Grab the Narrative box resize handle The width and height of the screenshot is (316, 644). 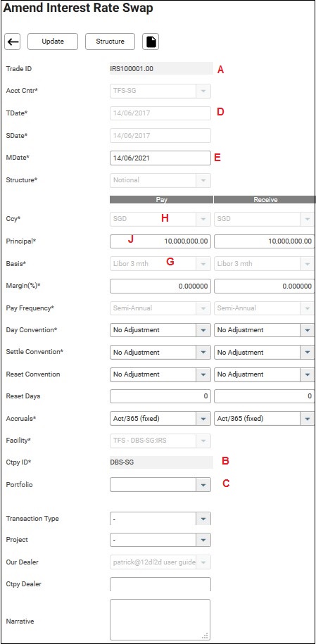point(206,636)
